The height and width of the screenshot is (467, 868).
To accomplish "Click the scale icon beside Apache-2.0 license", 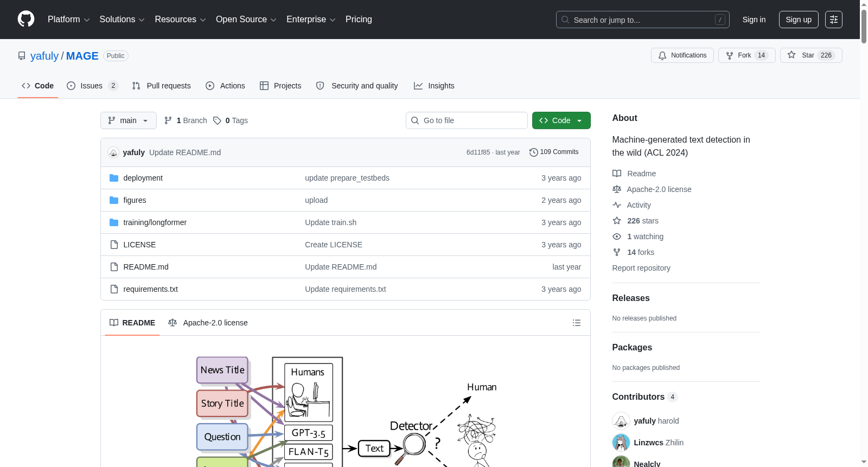I will click(x=617, y=189).
